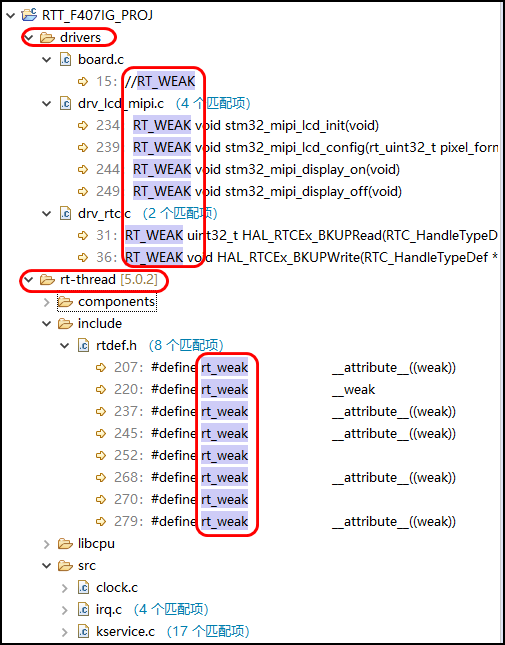Open match stm32_mipi_display_on on line 244
Image resolution: width=505 pixels, height=645 pixels.
click(x=266, y=169)
